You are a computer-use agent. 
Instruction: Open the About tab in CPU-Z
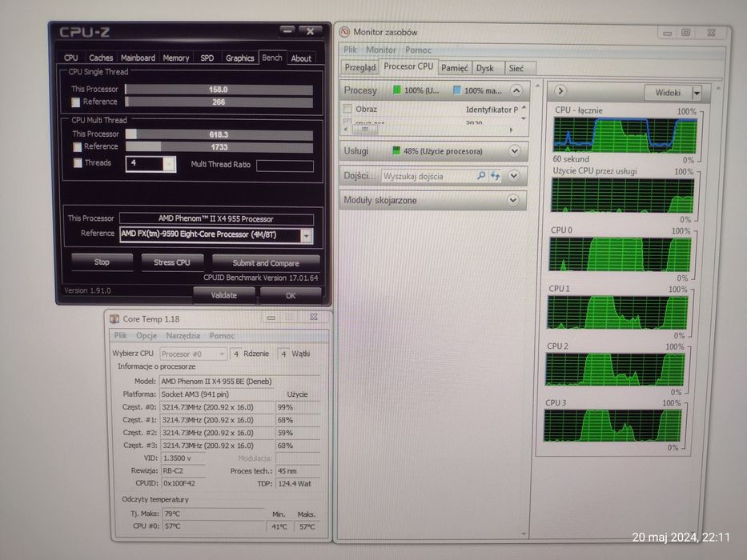tap(301, 58)
